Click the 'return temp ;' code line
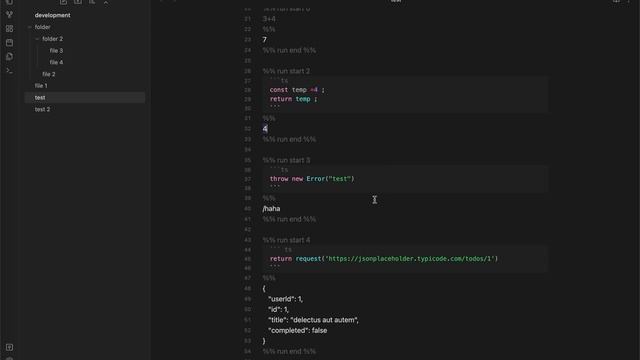This screenshot has width=640, height=360. 293,99
